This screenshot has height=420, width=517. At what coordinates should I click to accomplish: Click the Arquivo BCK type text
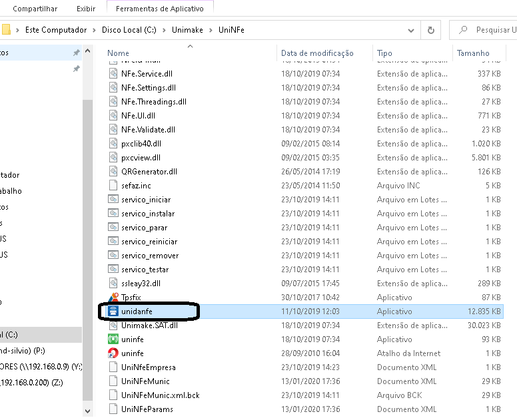pyautogui.click(x=399, y=395)
